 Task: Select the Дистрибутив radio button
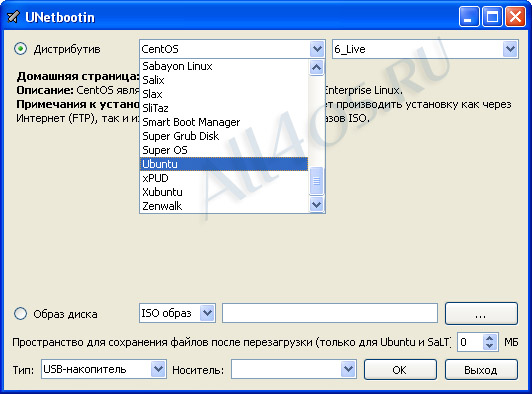pos(21,49)
